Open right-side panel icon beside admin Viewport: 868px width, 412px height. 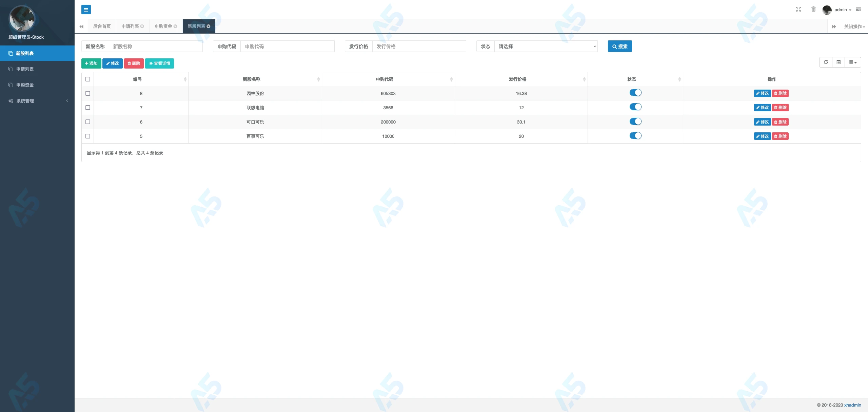click(859, 10)
